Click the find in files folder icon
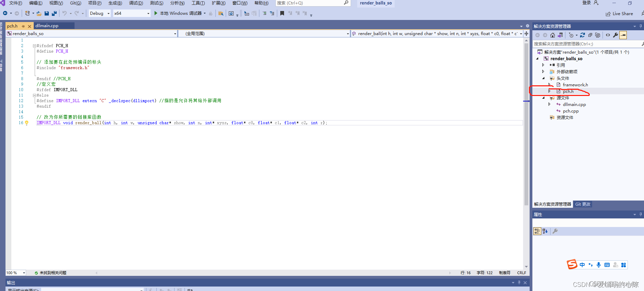The width and height of the screenshot is (644, 291). coord(221,13)
